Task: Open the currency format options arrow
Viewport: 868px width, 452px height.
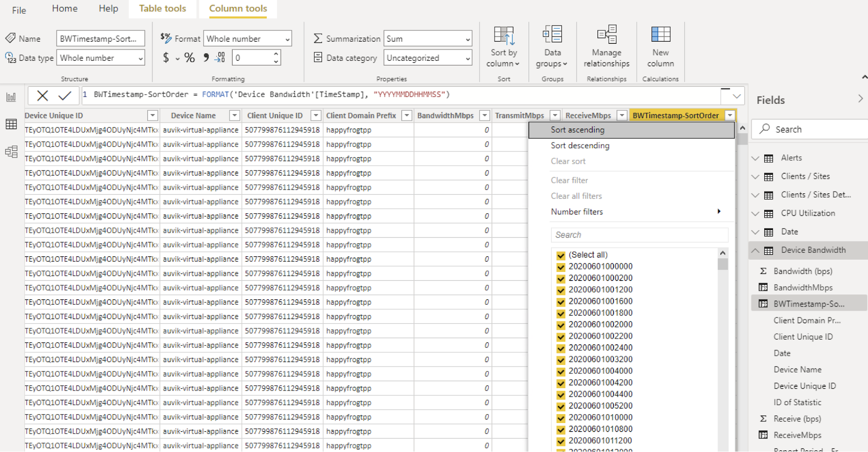Action: click(178, 58)
